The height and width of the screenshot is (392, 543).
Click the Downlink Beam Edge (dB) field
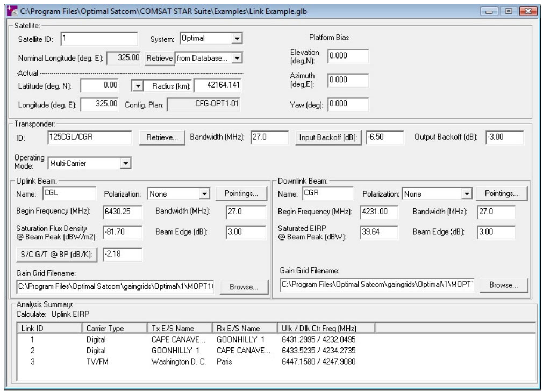coord(496,232)
